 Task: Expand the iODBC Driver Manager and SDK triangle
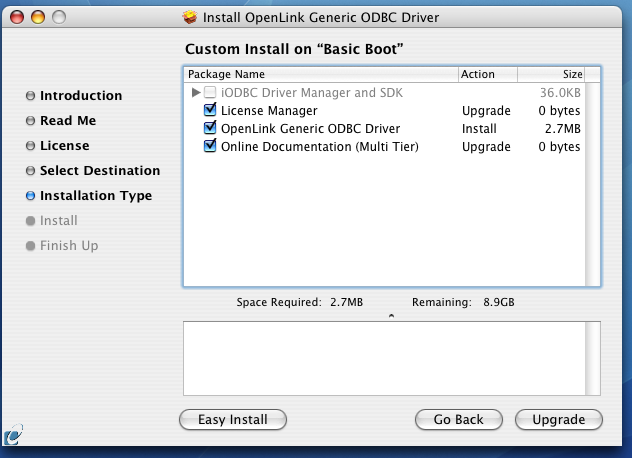[196, 93]
